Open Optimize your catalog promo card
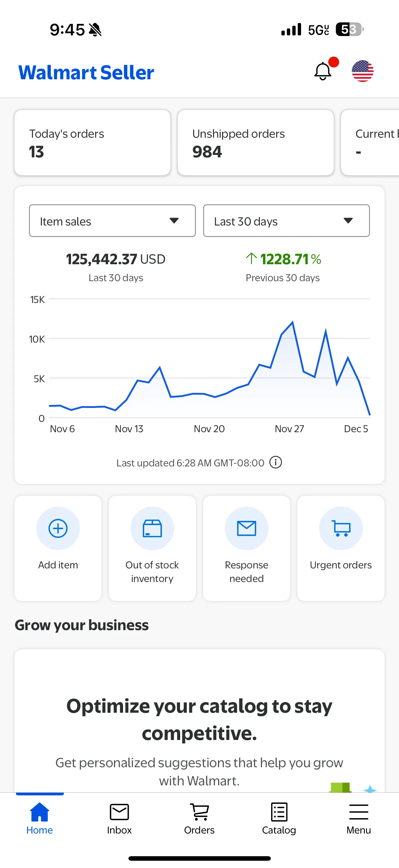Viewport: 399px width, 868px height. pyautogui.click(x=199, y=721)
